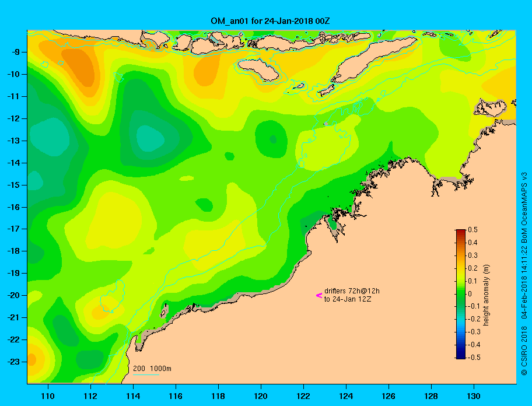Click longitude axis label '116'

point(176,396)
